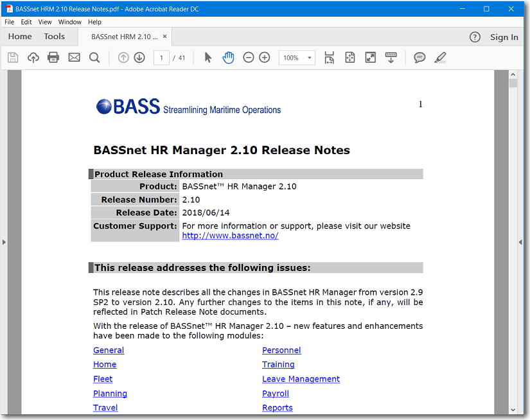The width and height of the screenshot is (530, 420).
Task: Follow the Travel module link
Action: (105, 408)
